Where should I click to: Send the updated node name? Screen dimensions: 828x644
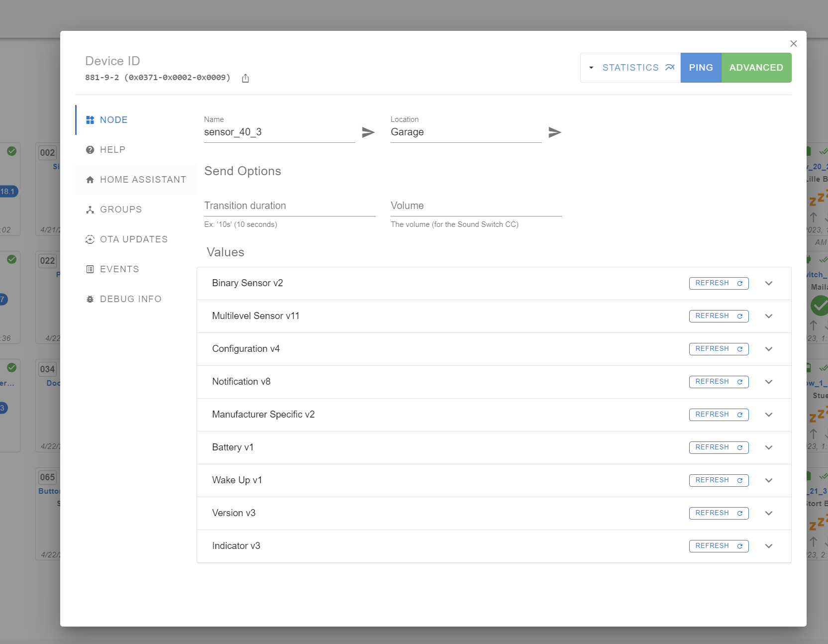click(368, 132)
